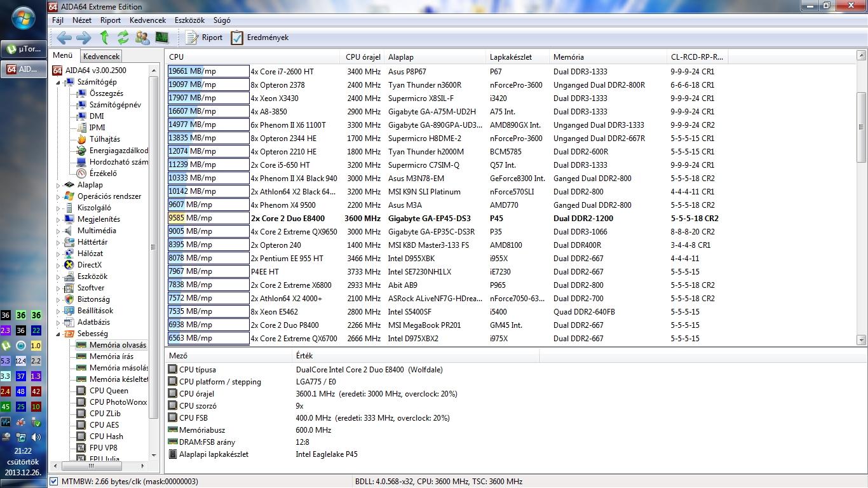The width and height of the screenshot is (868, 488).
Task: Collapse the Számítógép tree node
Action: [x=58, y=83]
